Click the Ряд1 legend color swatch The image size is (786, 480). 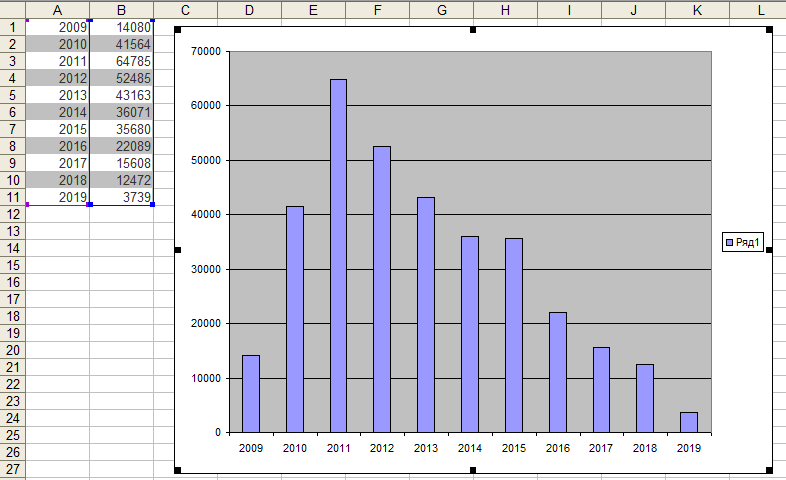pos(729,242)
